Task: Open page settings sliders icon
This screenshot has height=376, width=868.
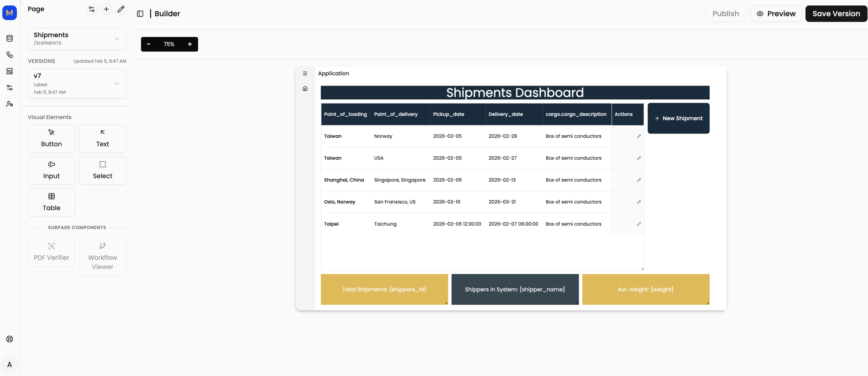Action: pyautogui.click(x=92, y=9)
